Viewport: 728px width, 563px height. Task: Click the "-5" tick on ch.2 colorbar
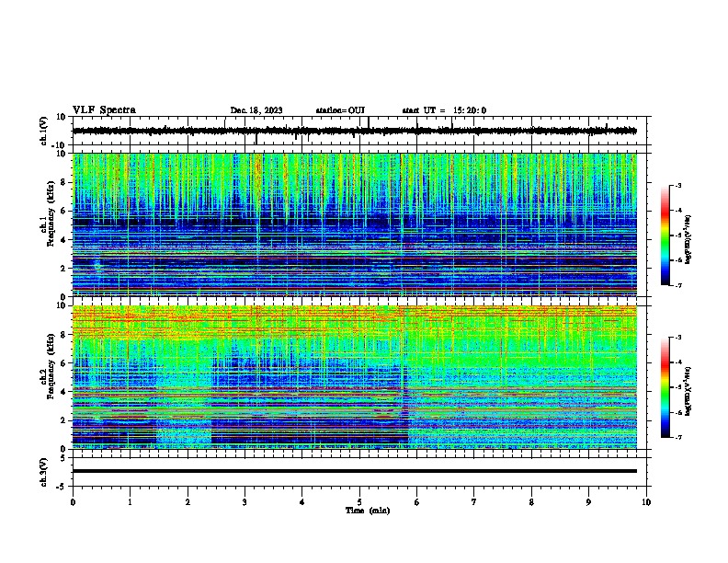(677, 387)
